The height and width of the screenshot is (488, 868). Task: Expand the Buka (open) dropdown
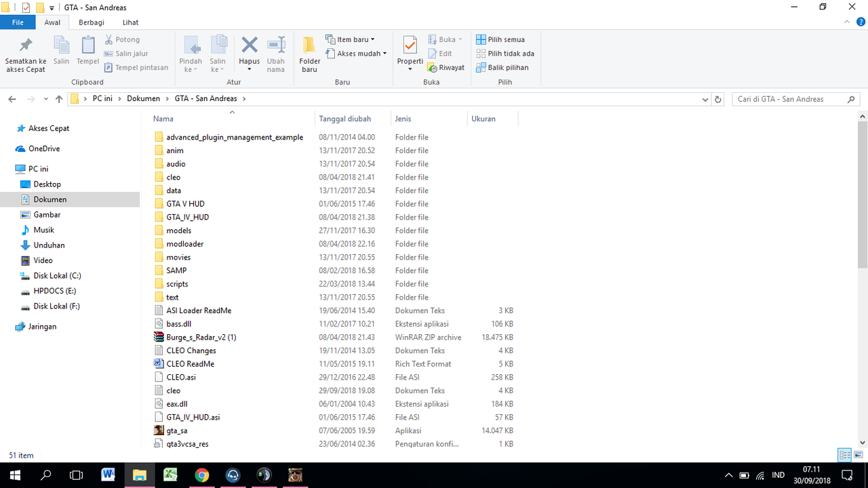point(445,39)
